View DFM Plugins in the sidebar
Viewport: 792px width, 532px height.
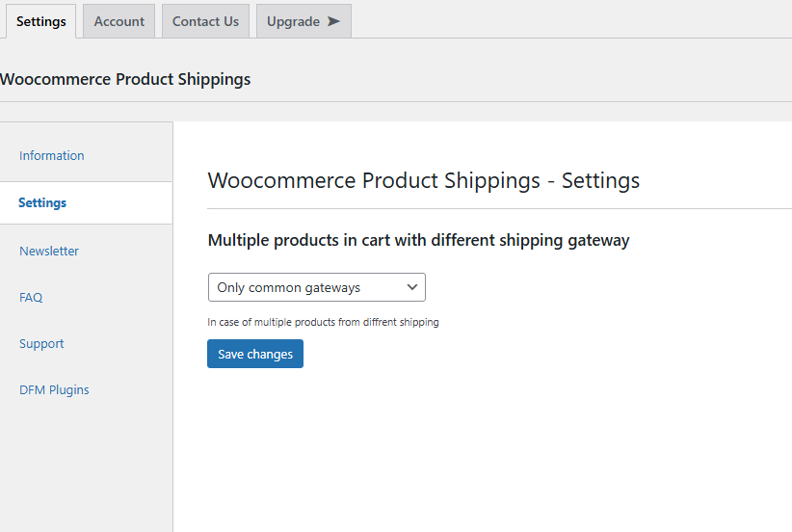tap(54, 389)
